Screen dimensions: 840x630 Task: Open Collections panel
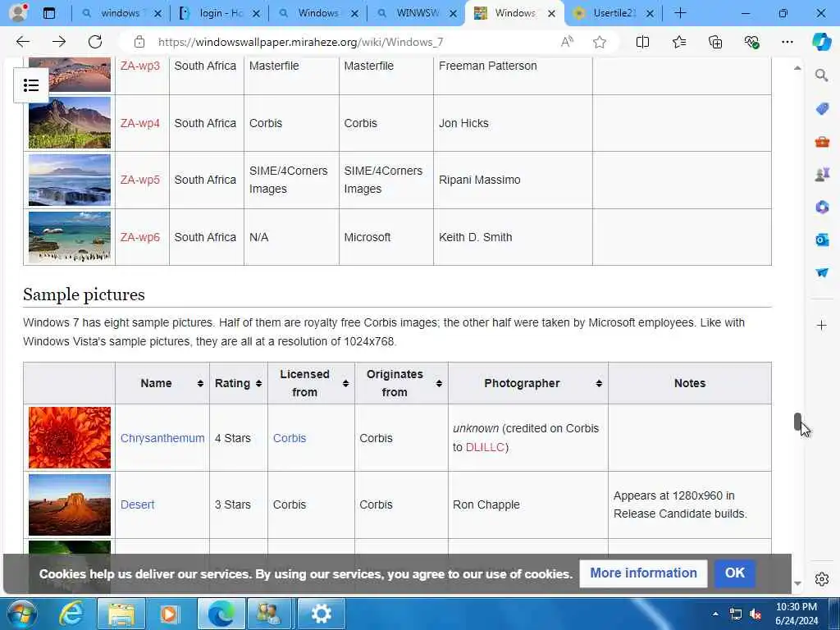pos(715,42)
